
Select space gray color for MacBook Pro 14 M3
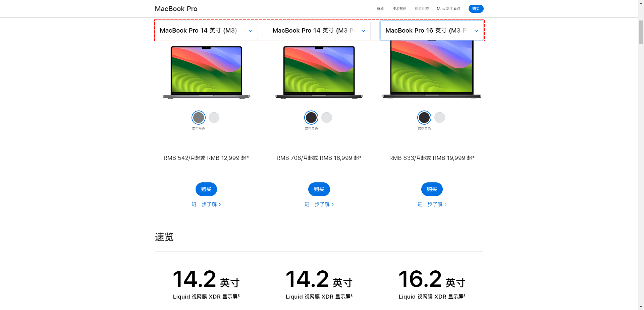[x=199, y=118]
